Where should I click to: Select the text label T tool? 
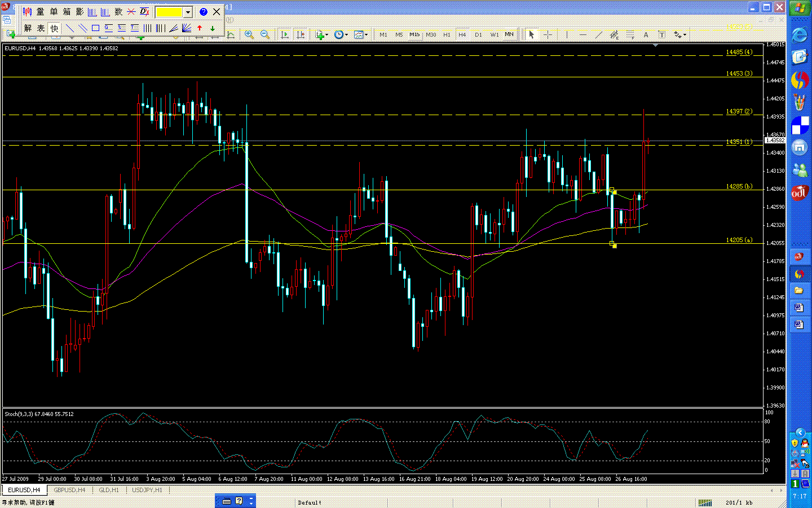[662, 34]
